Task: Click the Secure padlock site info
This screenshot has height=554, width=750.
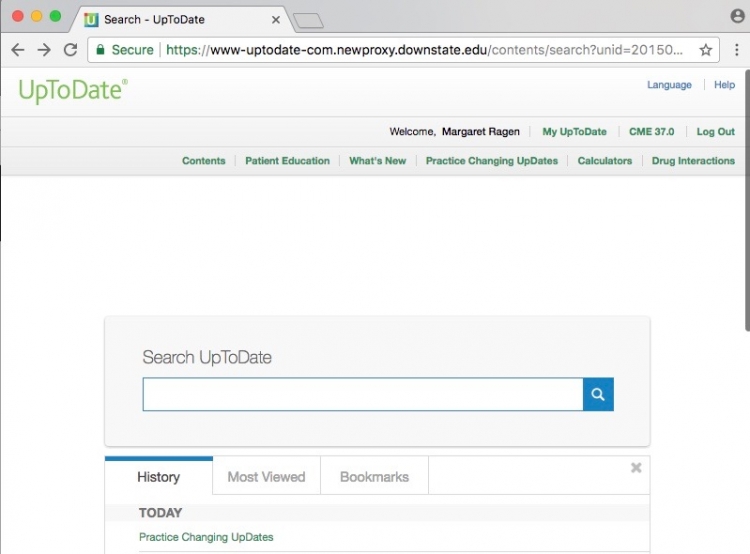Action: coord(125,50)
